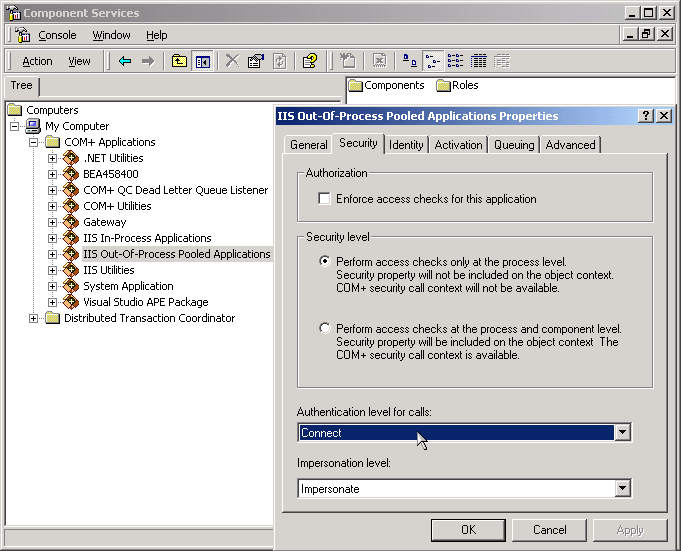Select BEA458400 in the tree
The image size is (681, 551).
tap(111, 174)
